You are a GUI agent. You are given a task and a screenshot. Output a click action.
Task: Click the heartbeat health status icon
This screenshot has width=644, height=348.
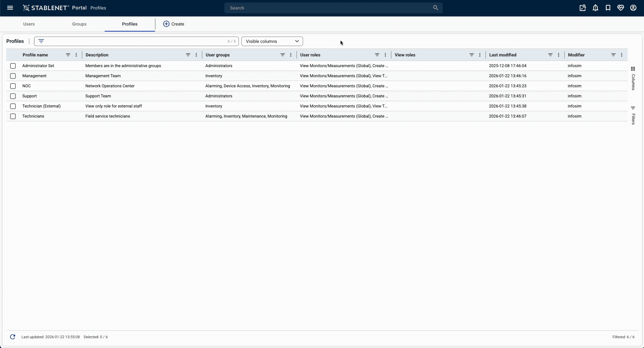pos(620,8)
